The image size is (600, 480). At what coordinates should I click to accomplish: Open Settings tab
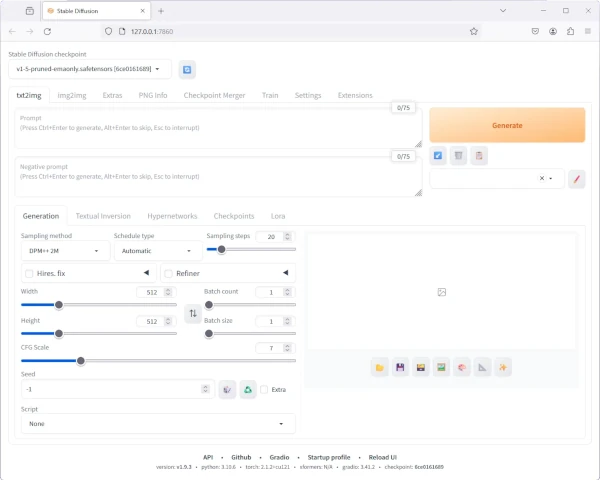308,95
